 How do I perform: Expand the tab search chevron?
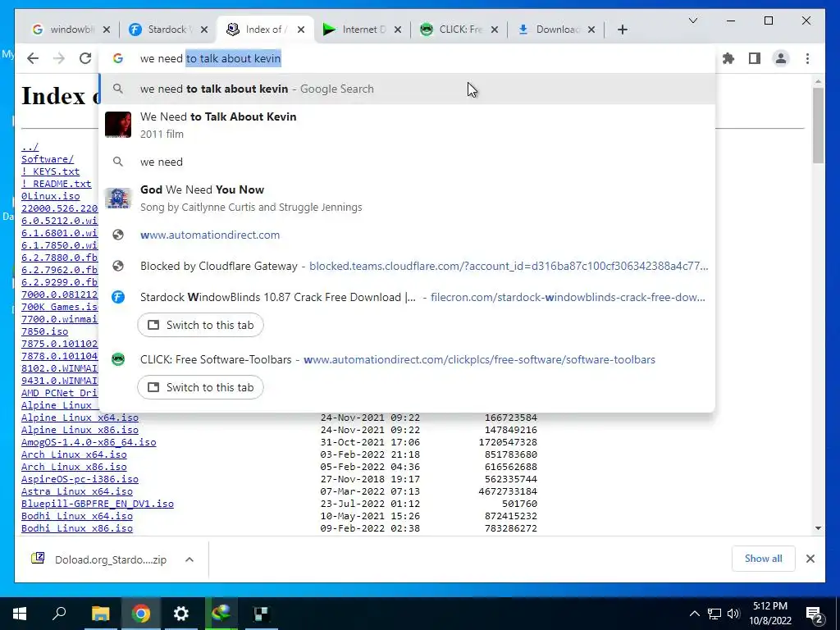click(692, 21)
